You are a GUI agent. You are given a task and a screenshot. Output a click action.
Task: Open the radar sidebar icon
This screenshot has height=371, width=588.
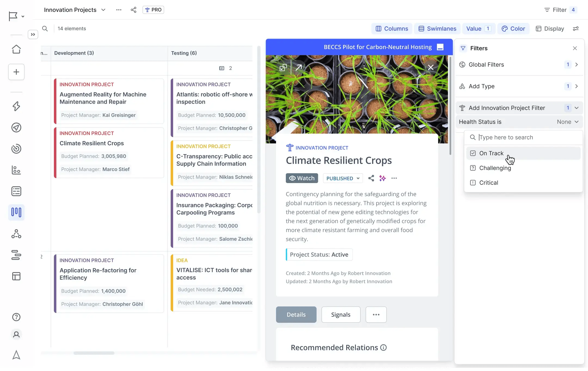[x=16, y=149]
